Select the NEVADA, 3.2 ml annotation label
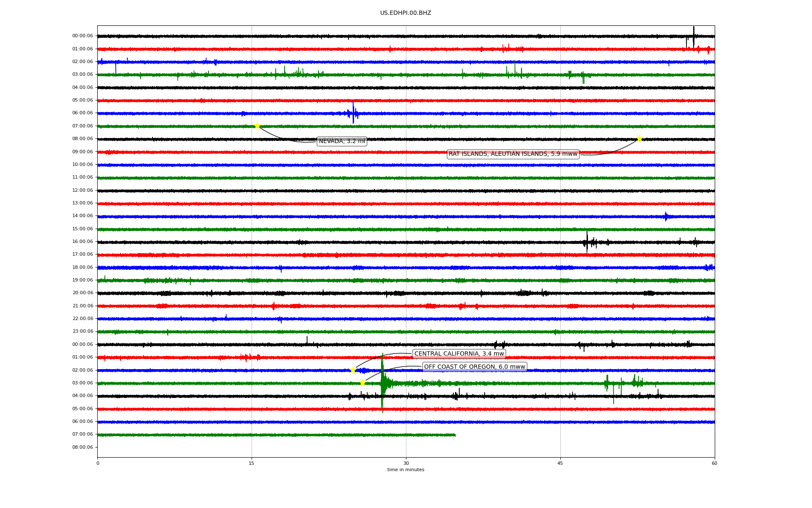 click(342, 141)
